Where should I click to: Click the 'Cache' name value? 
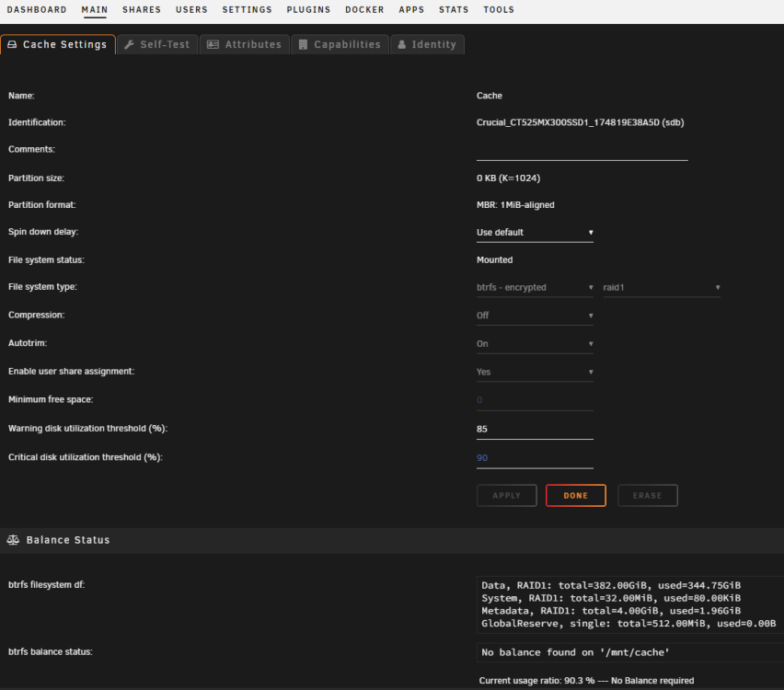coord(489,96)
